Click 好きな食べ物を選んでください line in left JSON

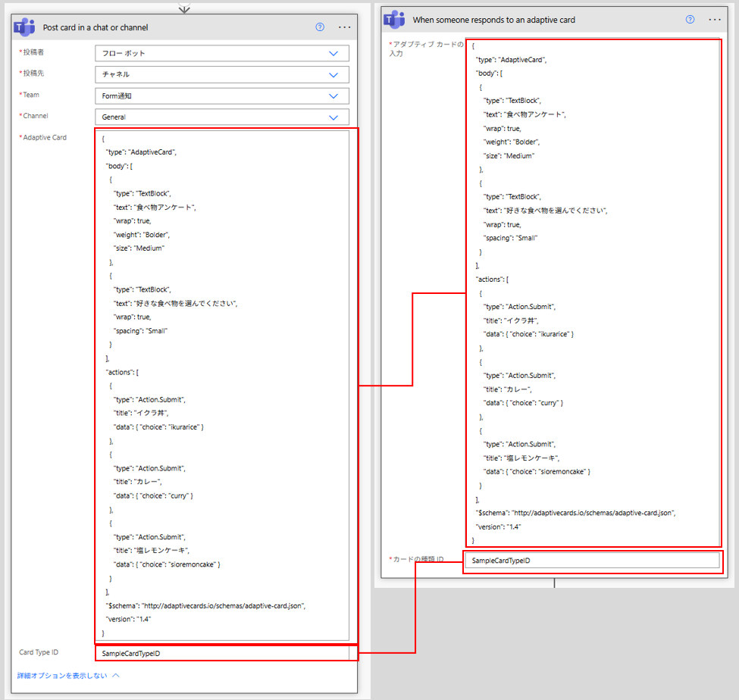click(175, 303)
